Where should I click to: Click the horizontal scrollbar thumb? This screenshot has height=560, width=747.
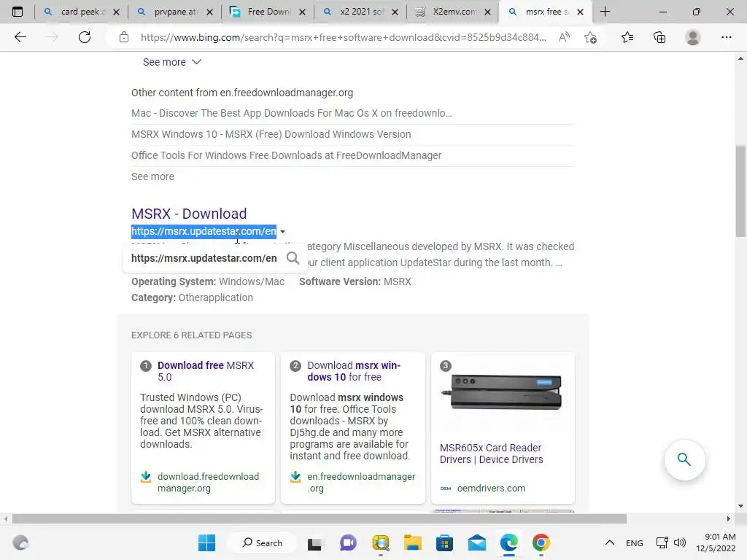point(320,518)
